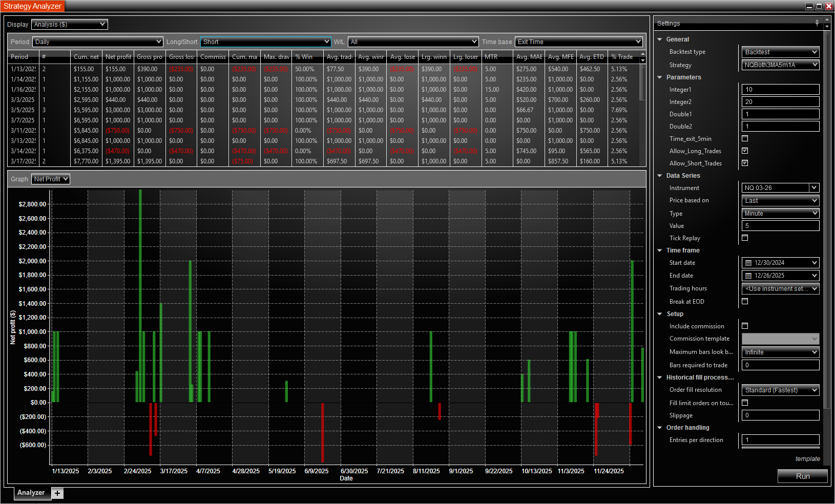Maximize the Strategy Analyzer window
The height and width of the screenshot is (504, 835).
point(819,6)
